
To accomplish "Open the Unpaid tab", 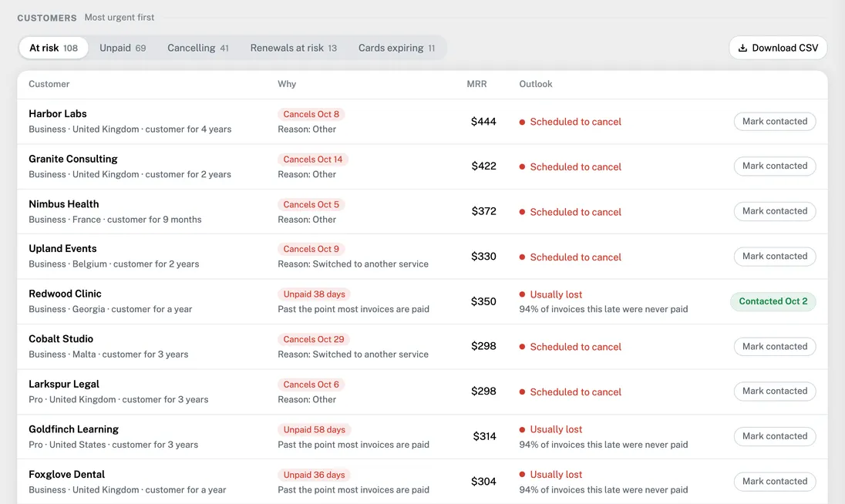I will 123,48.
